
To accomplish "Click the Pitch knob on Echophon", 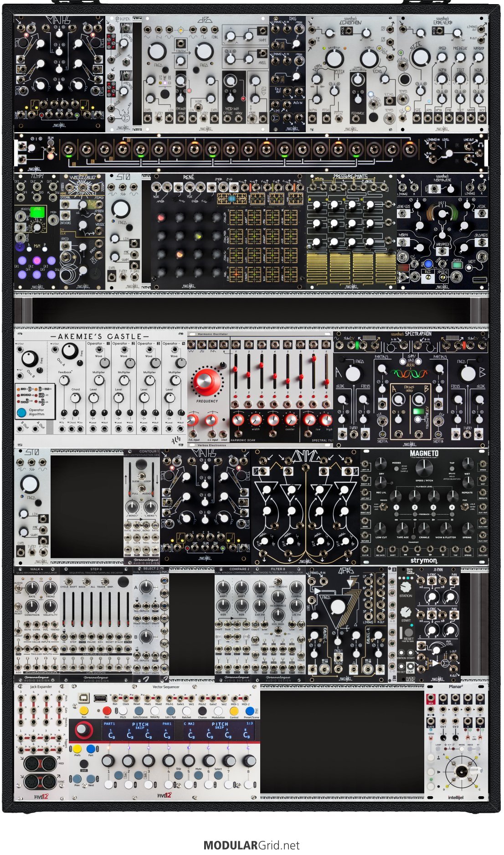I will pyautogui.click(x=334, y=58).
